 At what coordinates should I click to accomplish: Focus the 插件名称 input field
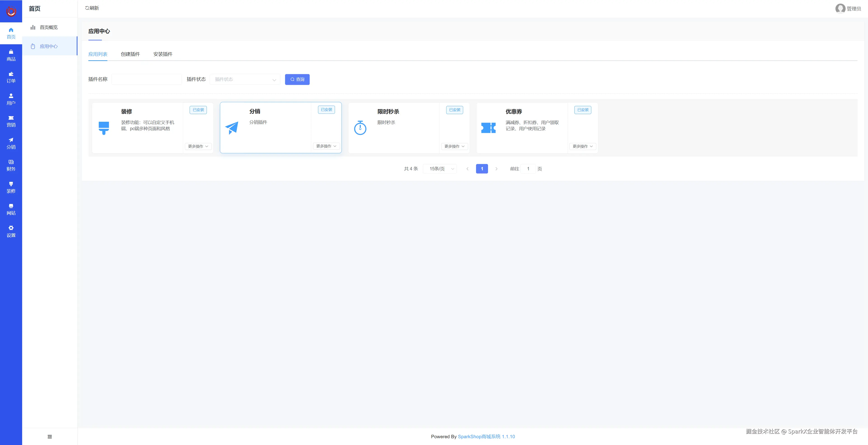[146, 80]
